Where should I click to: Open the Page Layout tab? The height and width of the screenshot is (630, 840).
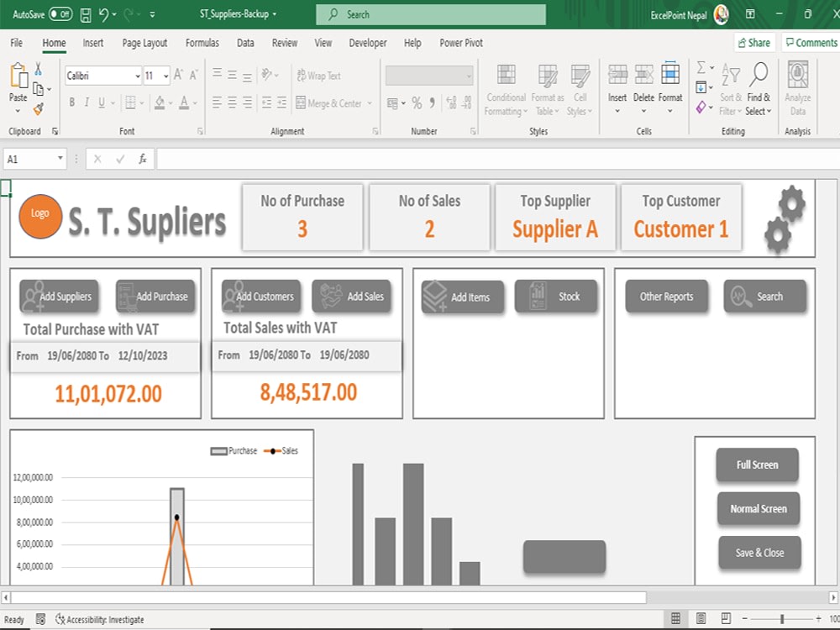[144, 43]
